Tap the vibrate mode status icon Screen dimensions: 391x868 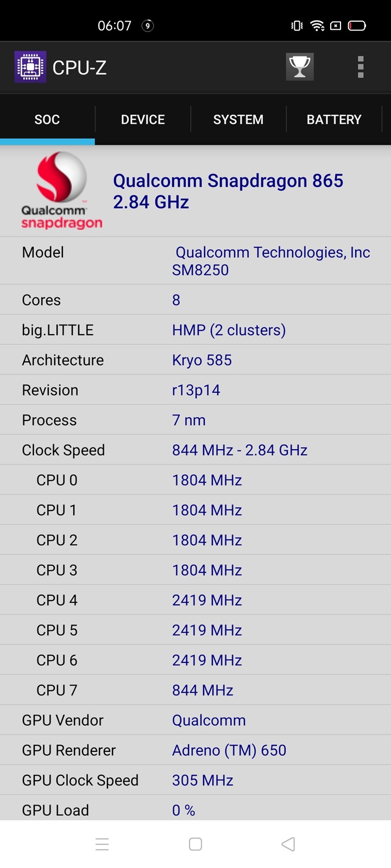297,25
